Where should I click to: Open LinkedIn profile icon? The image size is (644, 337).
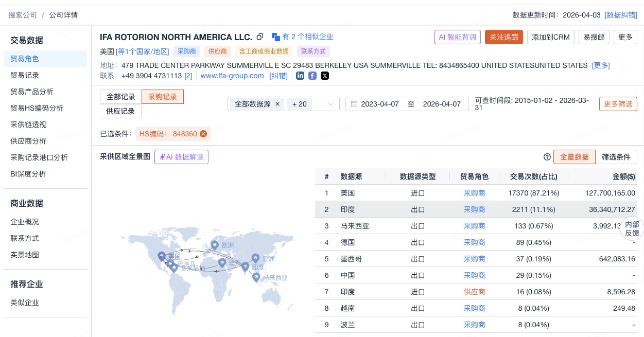(x=300, y=76)
